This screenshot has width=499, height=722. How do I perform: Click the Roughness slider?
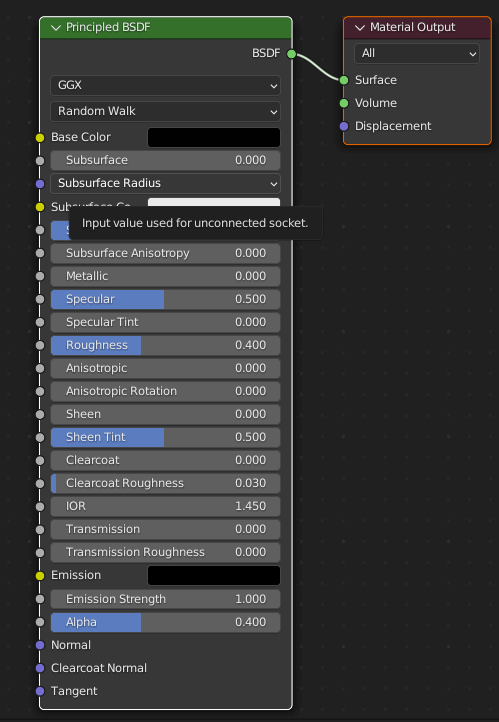click(165, 345)
